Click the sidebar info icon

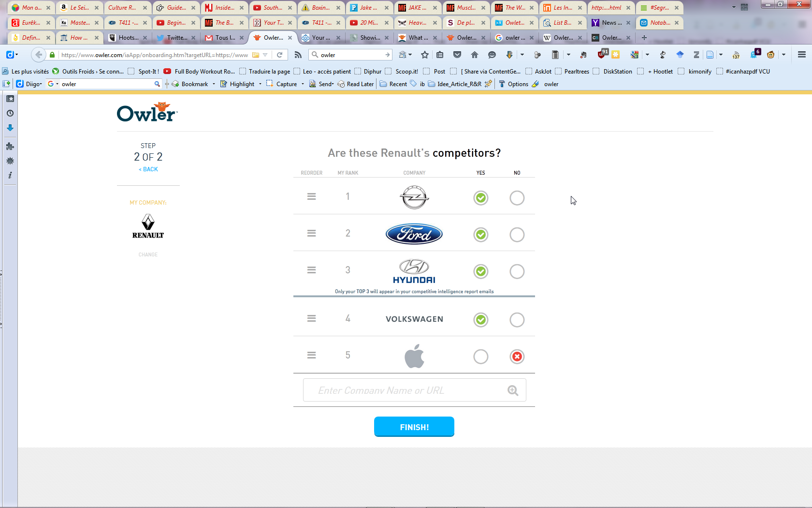point(10,175)
